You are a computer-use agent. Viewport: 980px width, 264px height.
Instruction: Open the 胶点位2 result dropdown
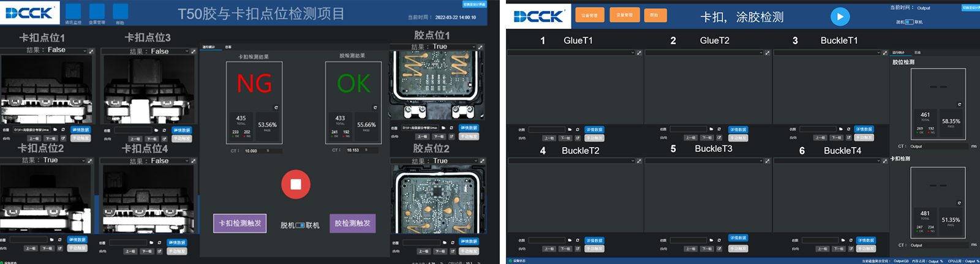pos(474,161)
